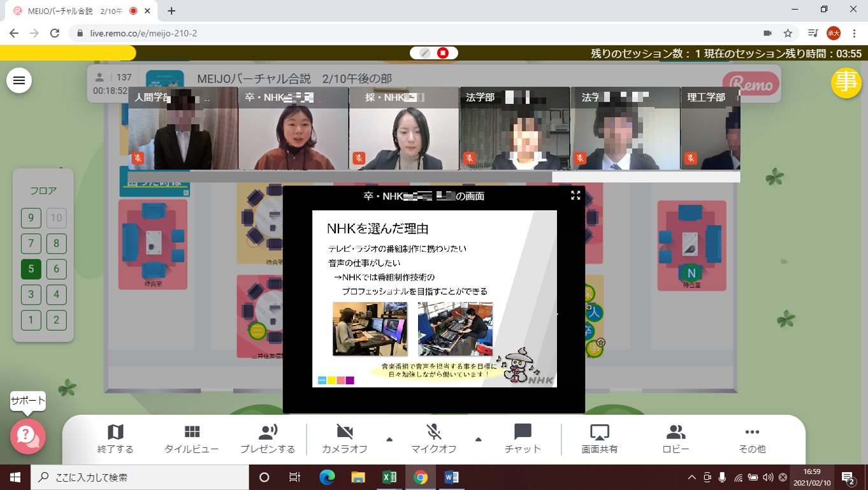868x490 pixels.
Task: Click 終了する to leave the event
Action: coord(115,439)
